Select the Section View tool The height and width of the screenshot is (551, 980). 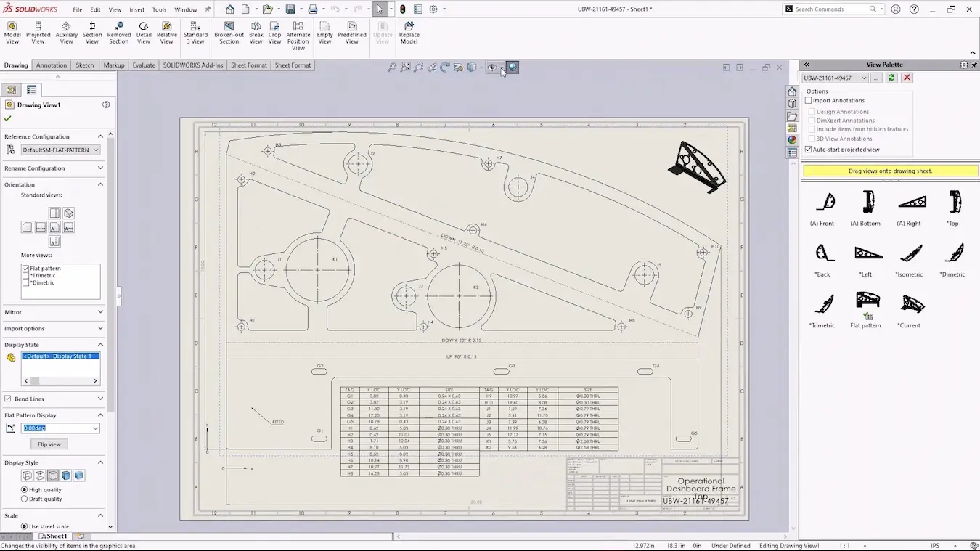click(x=92, y=33)
